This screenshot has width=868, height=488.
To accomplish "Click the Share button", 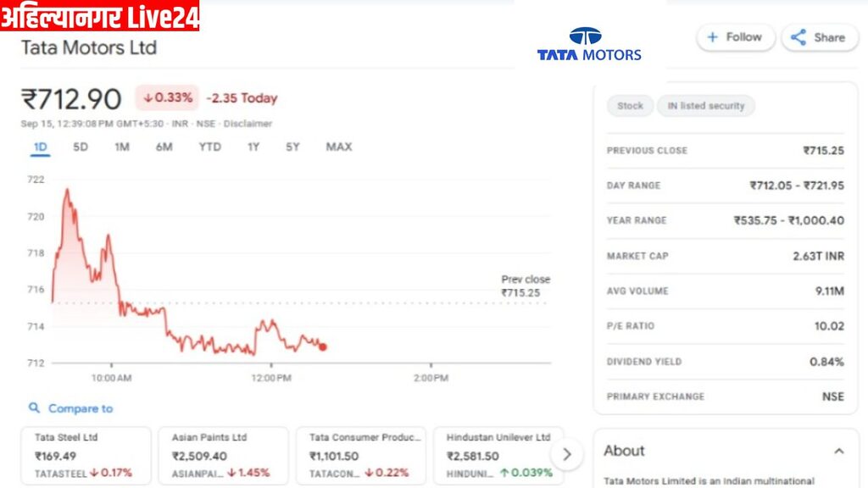I will pyautogui.click(x=819, y=37).
